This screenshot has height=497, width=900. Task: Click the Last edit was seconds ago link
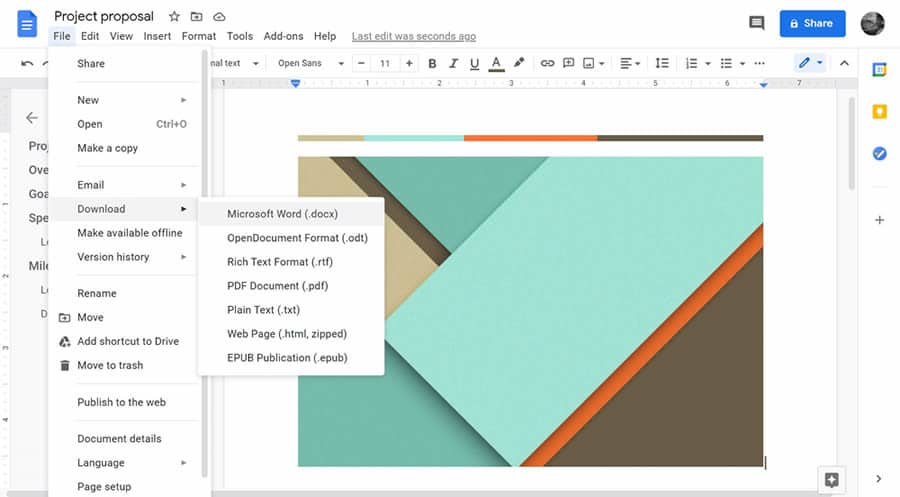pyautogui.click(x=414, y=36)
